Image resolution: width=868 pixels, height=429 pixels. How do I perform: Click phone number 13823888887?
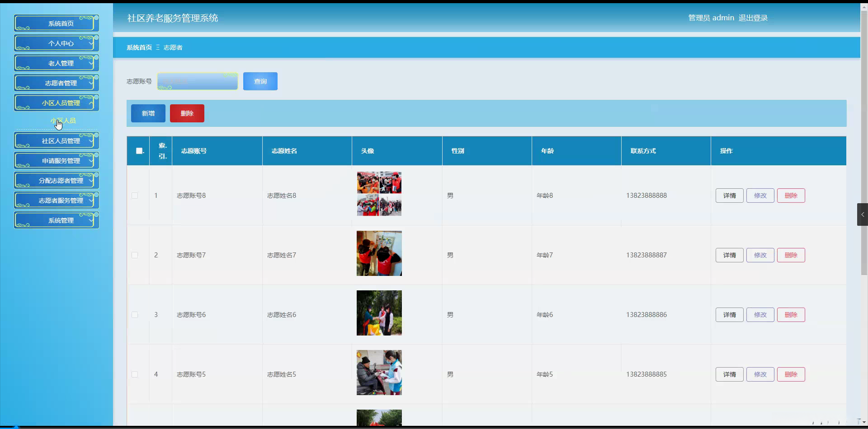646,255
